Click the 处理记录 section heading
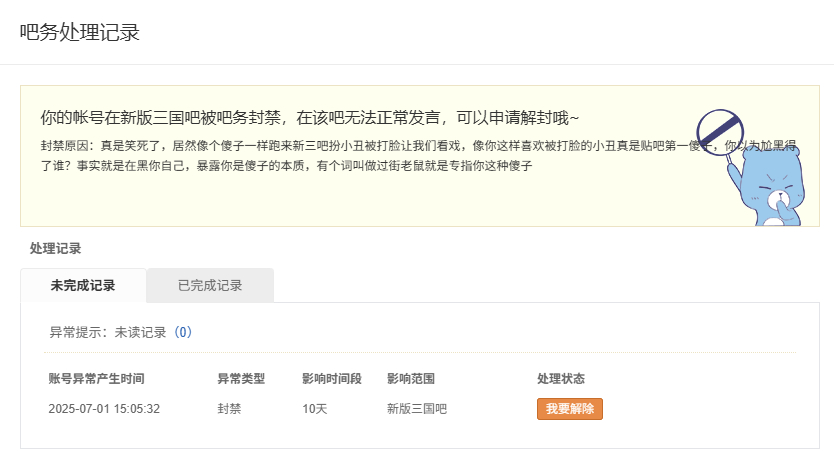 point(55,248)
